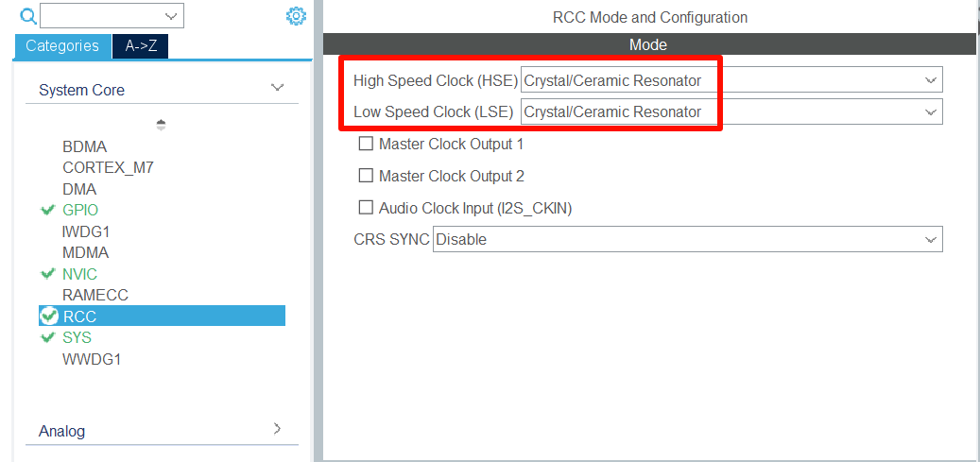Open Low Speed Clock (LSE) dropdown

(x=731, y=111)
